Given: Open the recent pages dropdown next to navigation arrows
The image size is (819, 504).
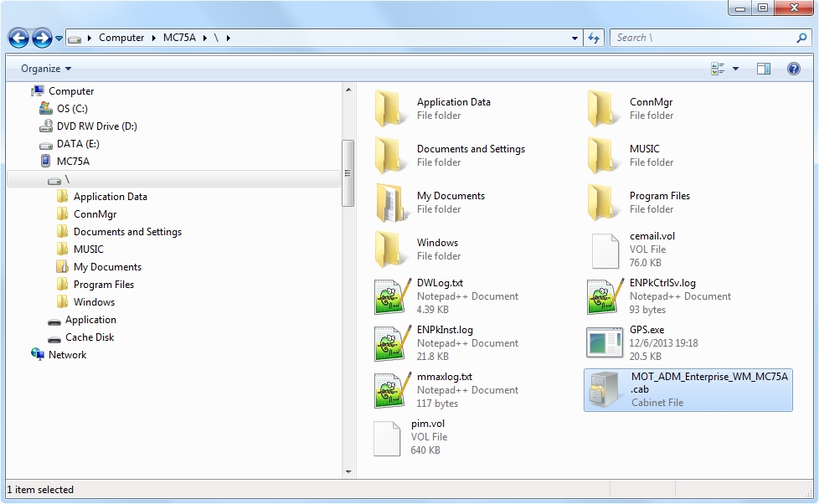Looking at the screenshot, I should (x=58, y=38).
